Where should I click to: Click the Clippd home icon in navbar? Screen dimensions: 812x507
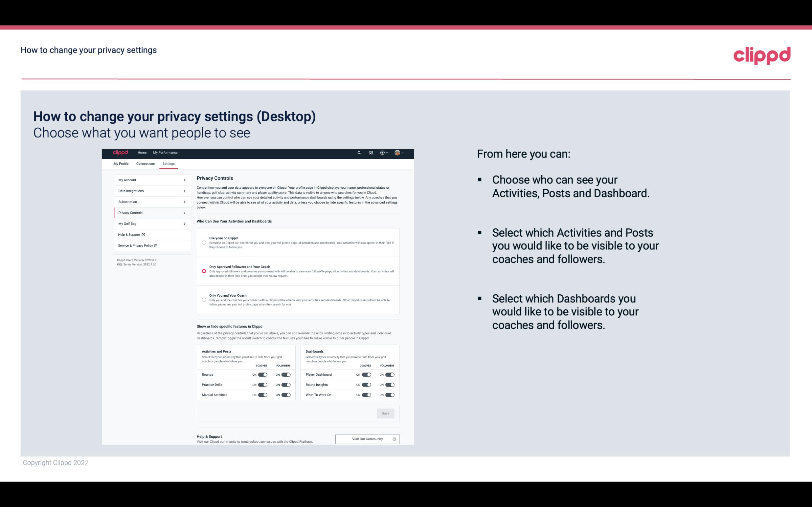click(120, 153)
